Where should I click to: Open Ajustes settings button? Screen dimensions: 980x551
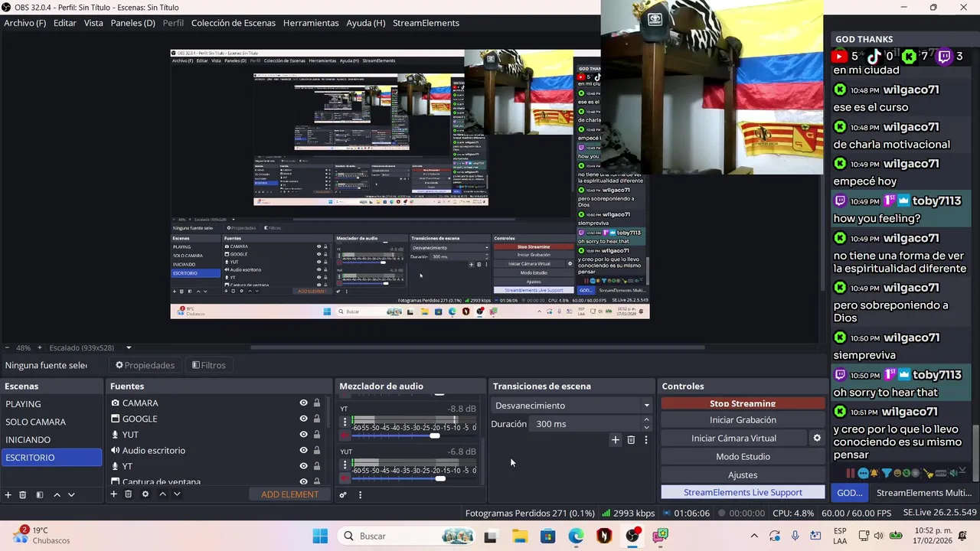coord(743,474)
